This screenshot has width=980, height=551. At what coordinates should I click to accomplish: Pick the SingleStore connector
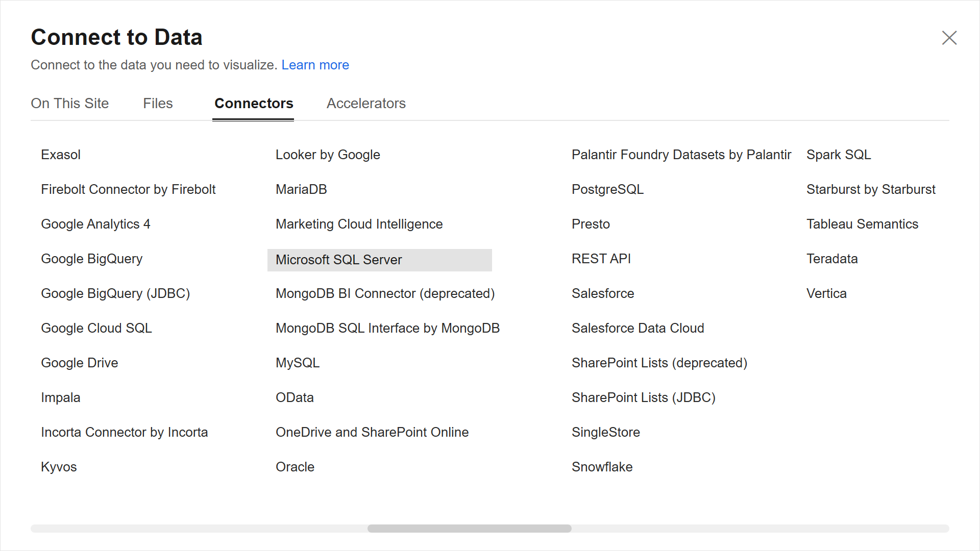coord(606,432)
